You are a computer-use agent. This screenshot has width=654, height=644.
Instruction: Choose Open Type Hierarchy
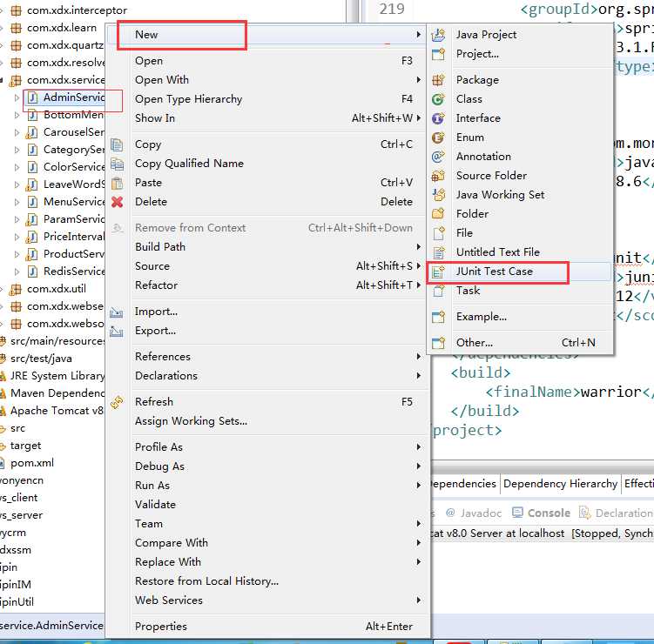pyautogui.click(x=266, y=99)
